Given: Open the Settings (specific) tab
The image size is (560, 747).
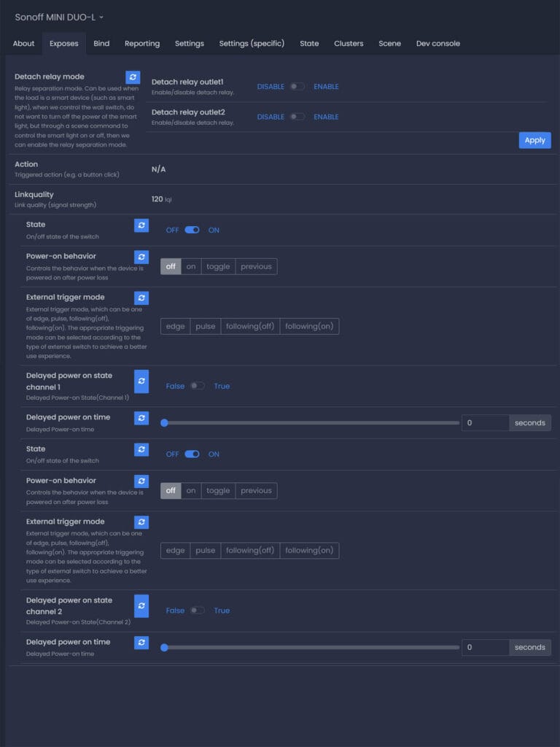Looking at the screenshot, I should [x=252, y=44].
